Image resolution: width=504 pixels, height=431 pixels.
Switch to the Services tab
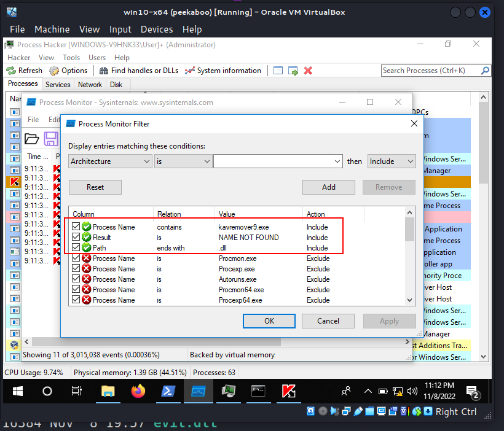58,85
